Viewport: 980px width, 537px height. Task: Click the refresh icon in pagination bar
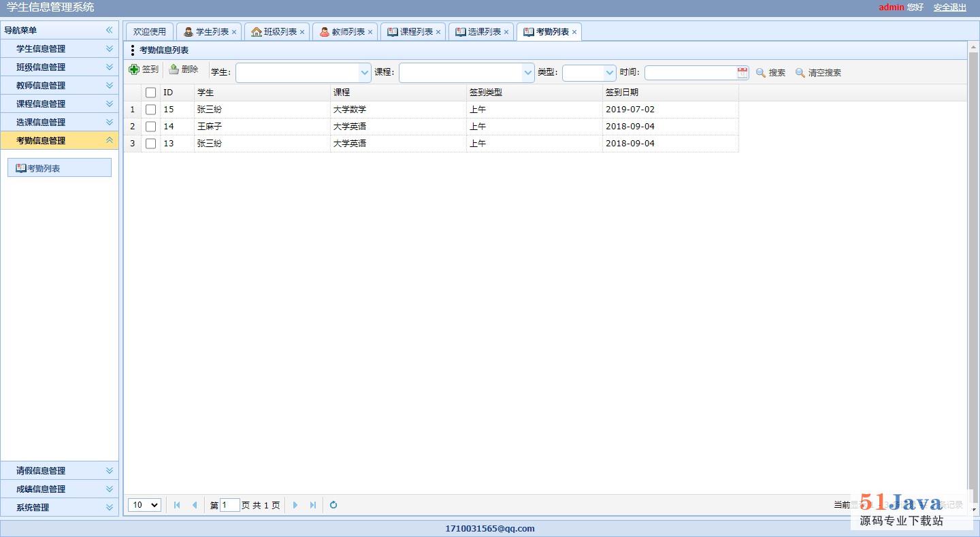tap(333, 505)
